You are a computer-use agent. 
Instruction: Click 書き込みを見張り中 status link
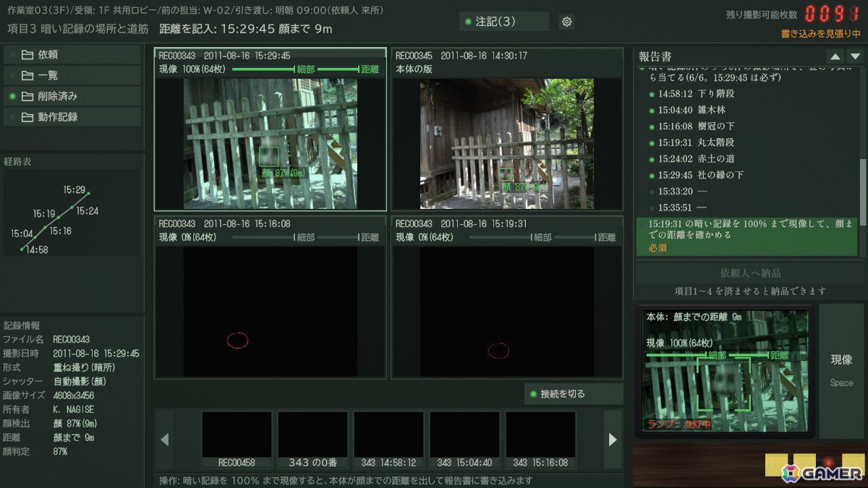821,33
